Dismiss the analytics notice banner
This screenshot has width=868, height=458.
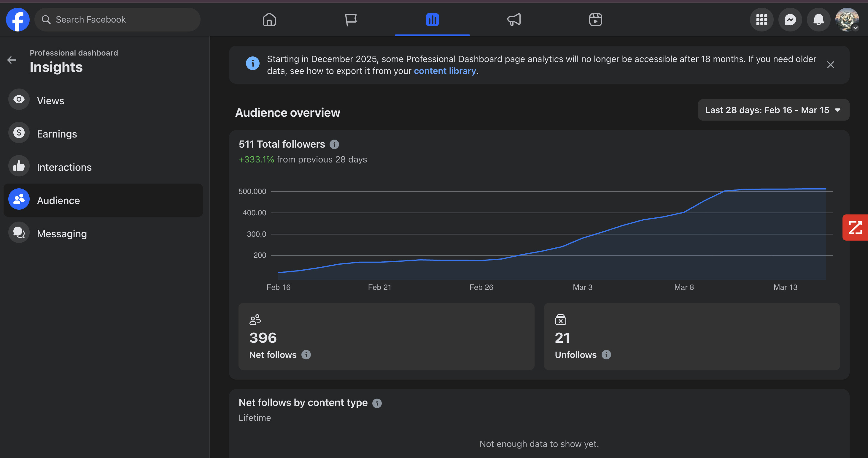tap(830, 65)
